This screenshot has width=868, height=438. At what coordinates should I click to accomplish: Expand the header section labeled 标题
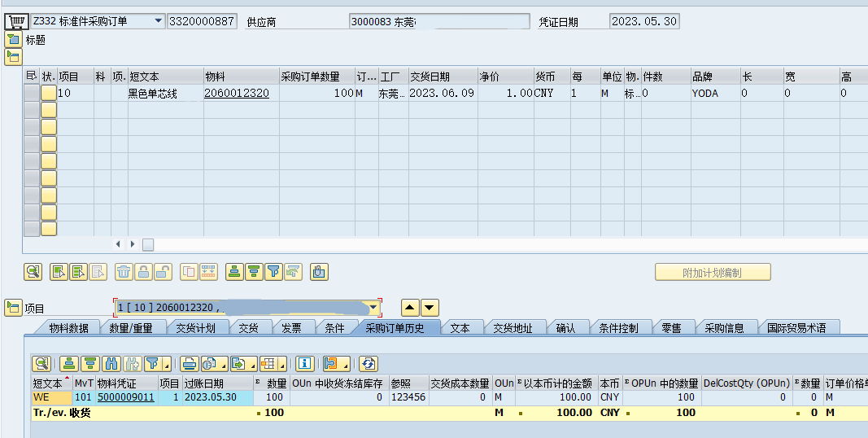point(13,39)
